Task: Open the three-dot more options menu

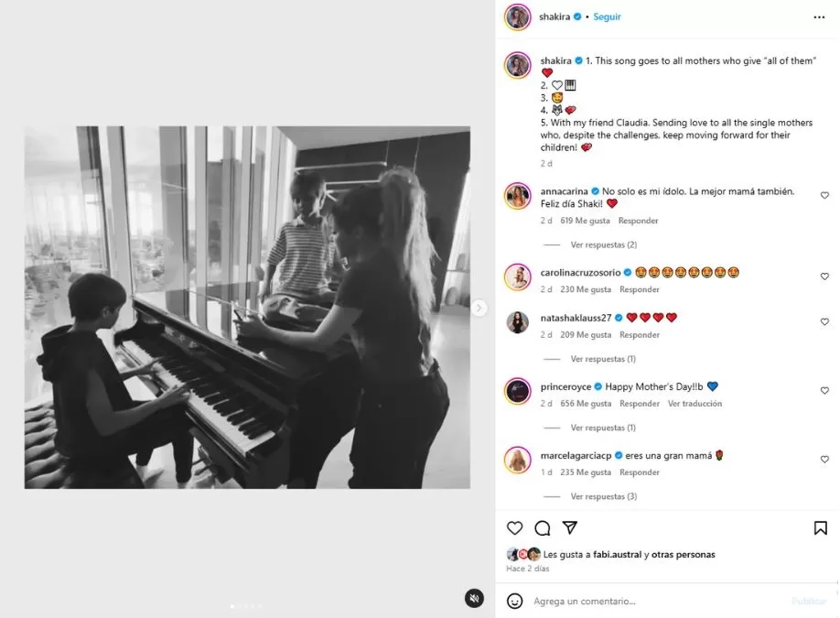Action: click(x=819, y=17)
